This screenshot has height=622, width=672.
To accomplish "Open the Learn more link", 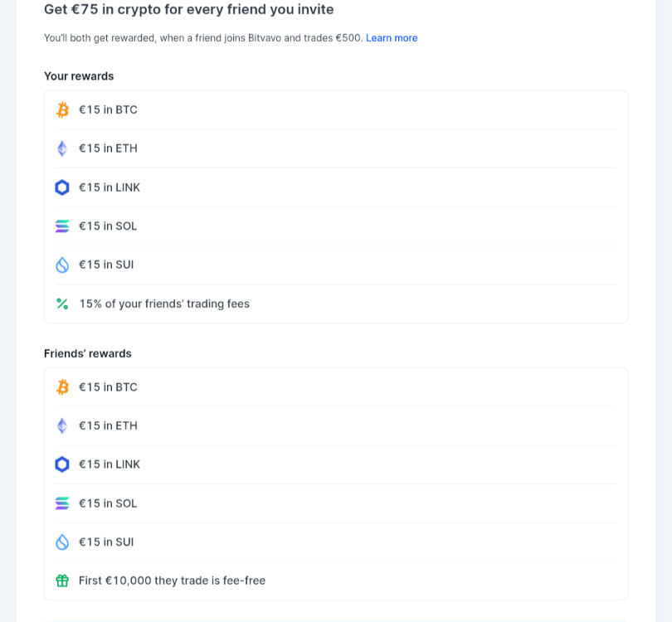I will [392, 38].
